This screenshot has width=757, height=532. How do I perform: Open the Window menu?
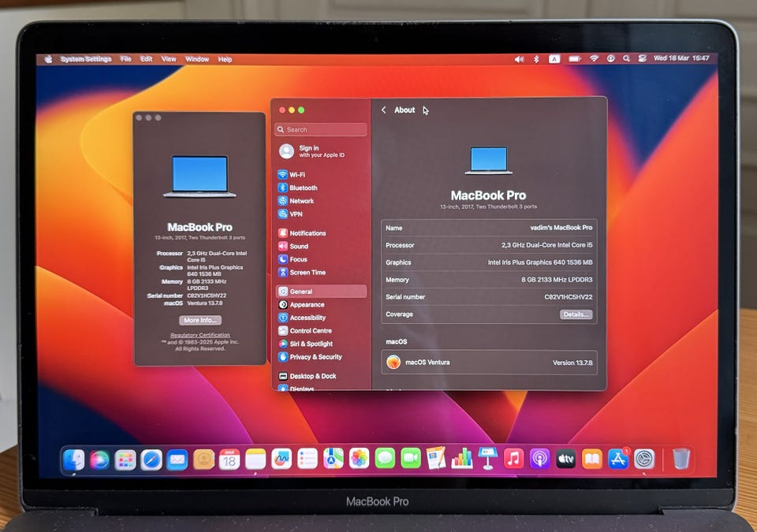tap(197, 59)
